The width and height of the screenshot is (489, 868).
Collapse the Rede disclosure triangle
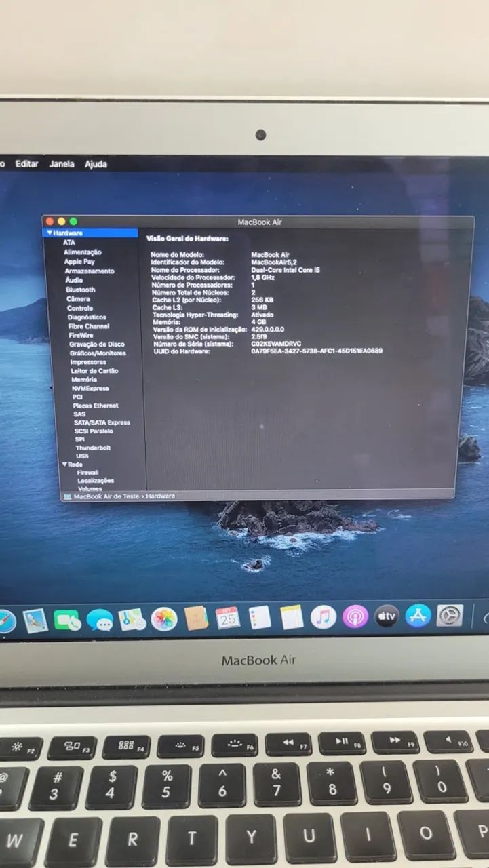[x=64, y=465]
